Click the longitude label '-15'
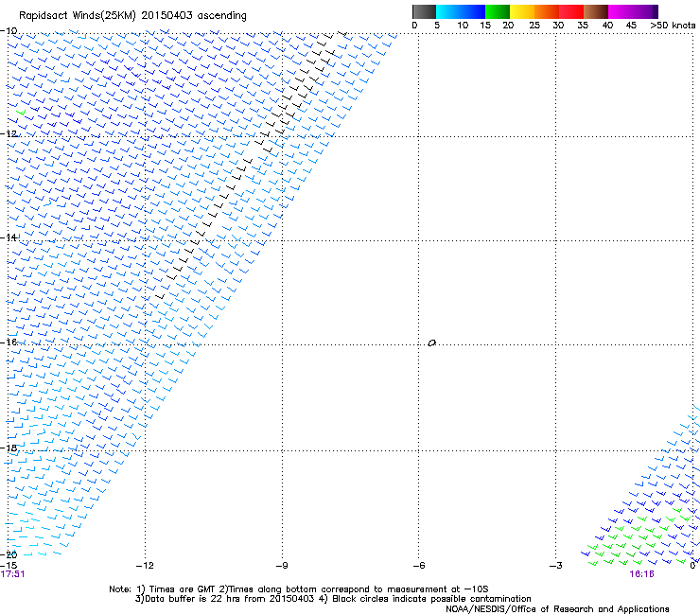Viewport: 700px width, 615px height. click(x=9, y=566)
